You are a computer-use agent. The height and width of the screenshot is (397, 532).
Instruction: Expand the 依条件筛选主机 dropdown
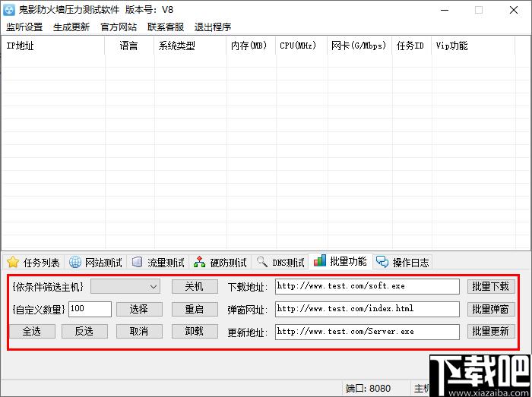125,287
